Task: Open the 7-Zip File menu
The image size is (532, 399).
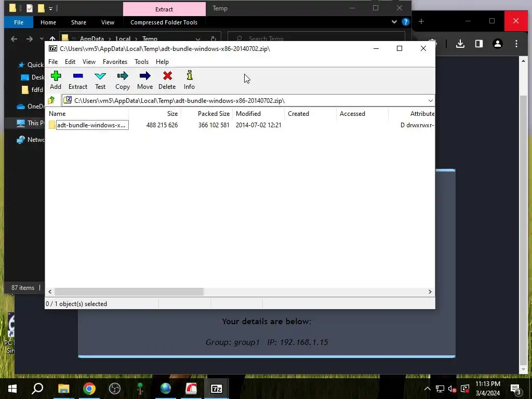Action: click(53, 62)
